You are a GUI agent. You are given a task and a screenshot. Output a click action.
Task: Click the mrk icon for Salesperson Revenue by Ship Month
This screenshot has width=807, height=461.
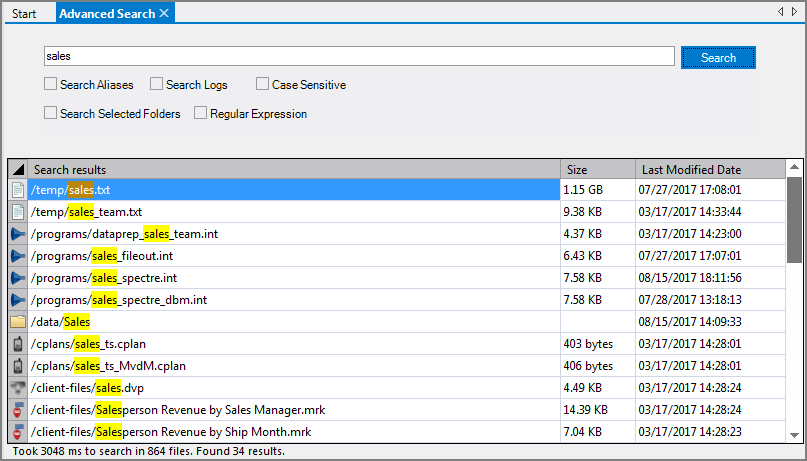pyautogui.click(x=18, y=432)
